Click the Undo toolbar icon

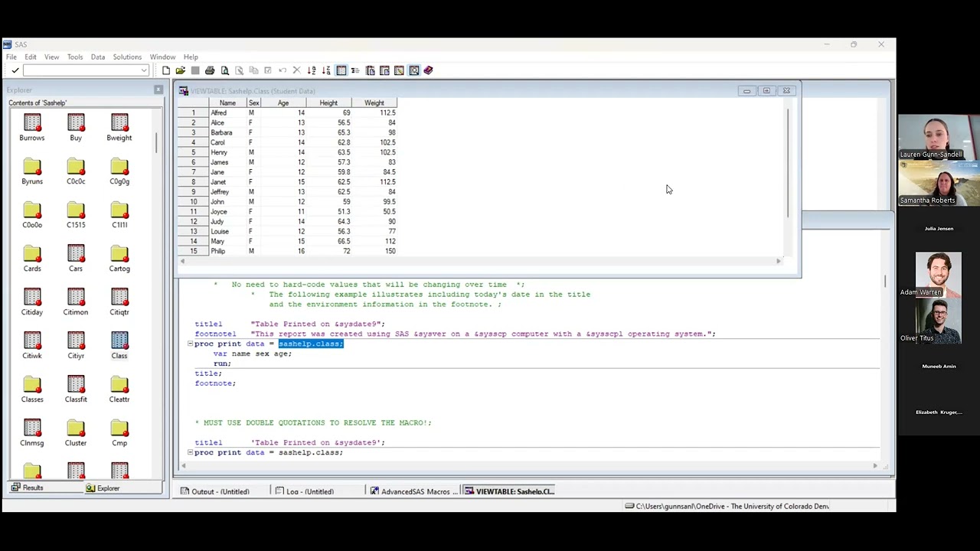click(x=283, y=70)
